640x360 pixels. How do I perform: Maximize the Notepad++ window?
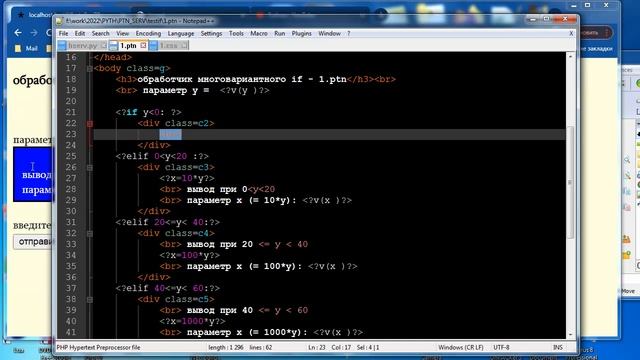[546, 19]
